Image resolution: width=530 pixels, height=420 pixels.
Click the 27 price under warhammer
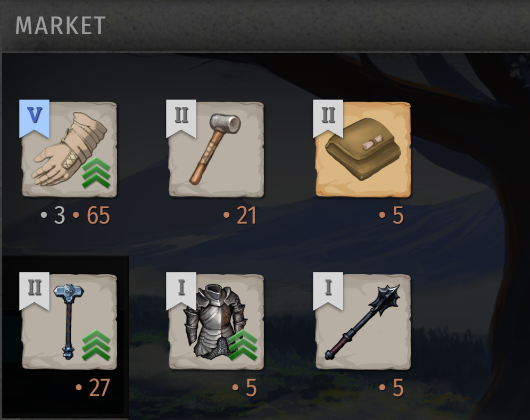click(x=100, y=388)
